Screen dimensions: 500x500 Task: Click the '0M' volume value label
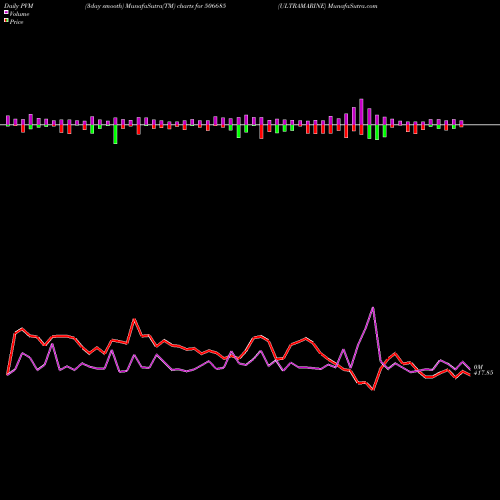(478, 367)
